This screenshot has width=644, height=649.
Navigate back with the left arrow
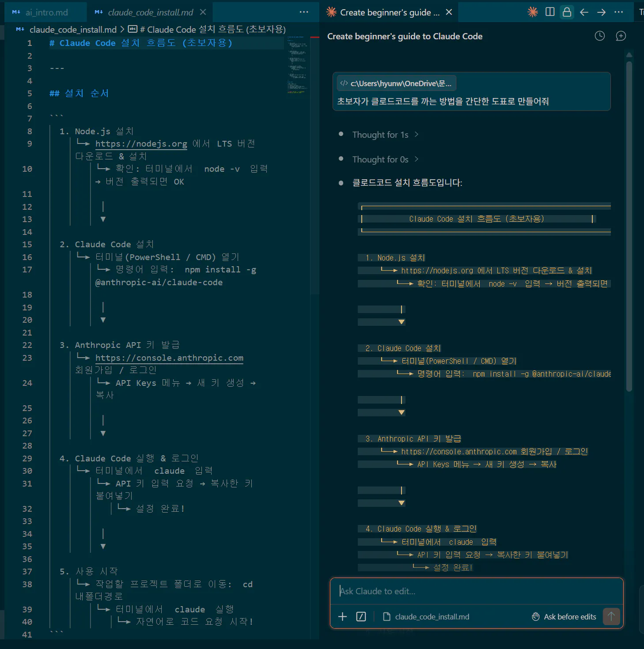click(584, 12)
